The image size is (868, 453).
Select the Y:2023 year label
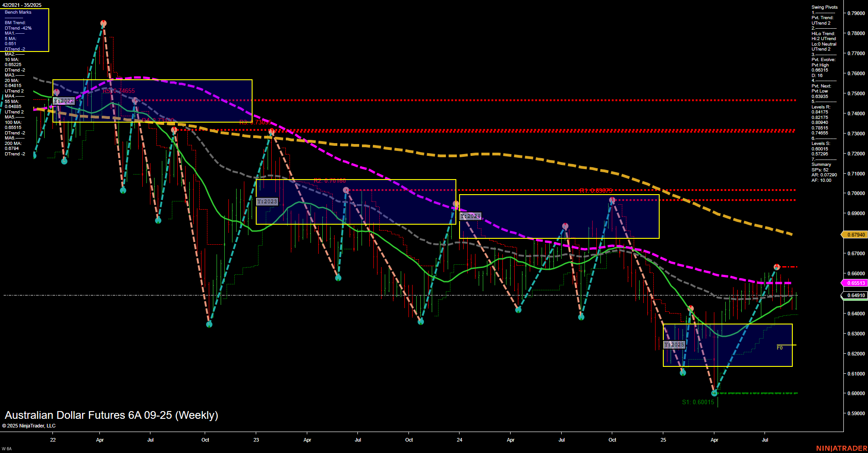click(x=268, y=201)
